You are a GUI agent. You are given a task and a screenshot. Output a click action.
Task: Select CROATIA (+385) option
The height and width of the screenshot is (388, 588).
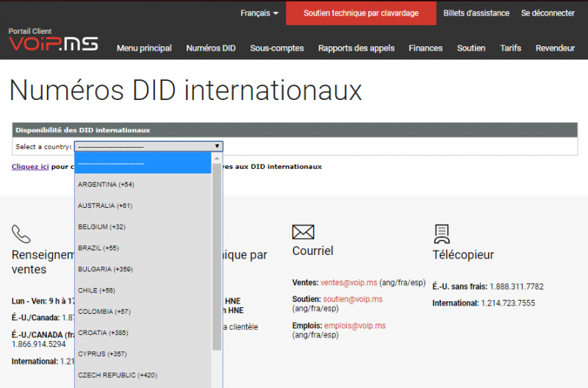(143, 332)
